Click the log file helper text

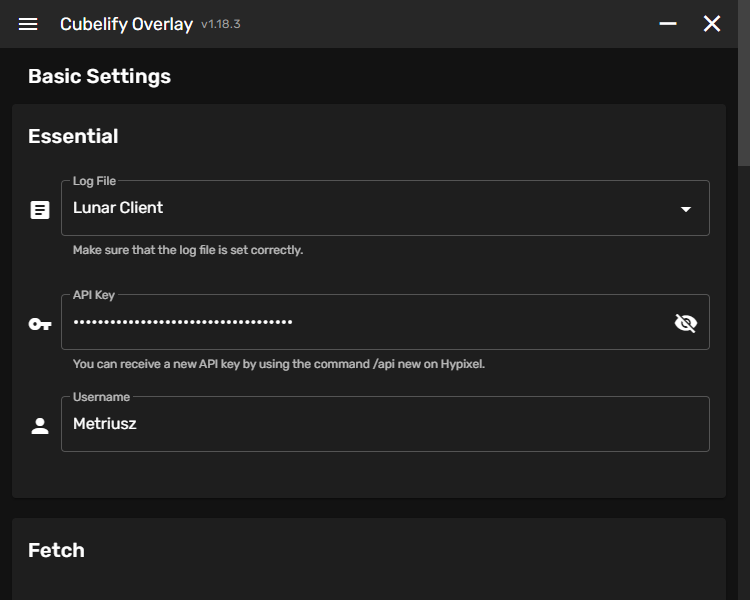point(188,250)
